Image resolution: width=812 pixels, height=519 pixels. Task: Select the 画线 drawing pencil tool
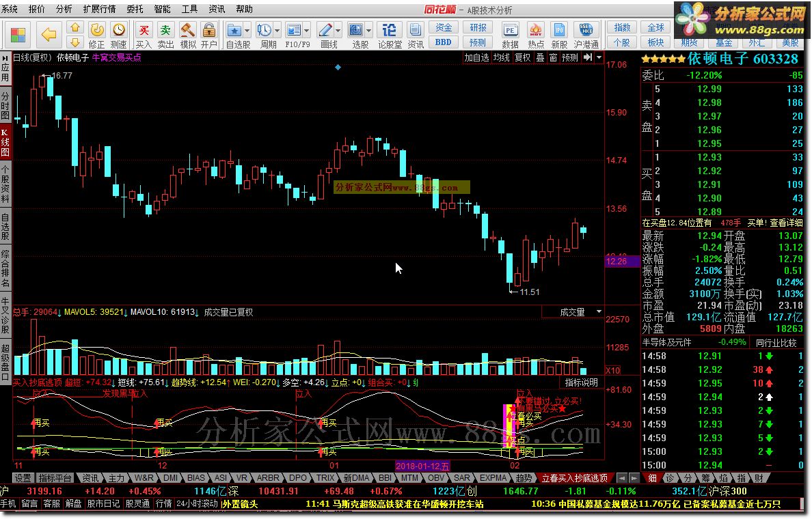click(325, 31)
